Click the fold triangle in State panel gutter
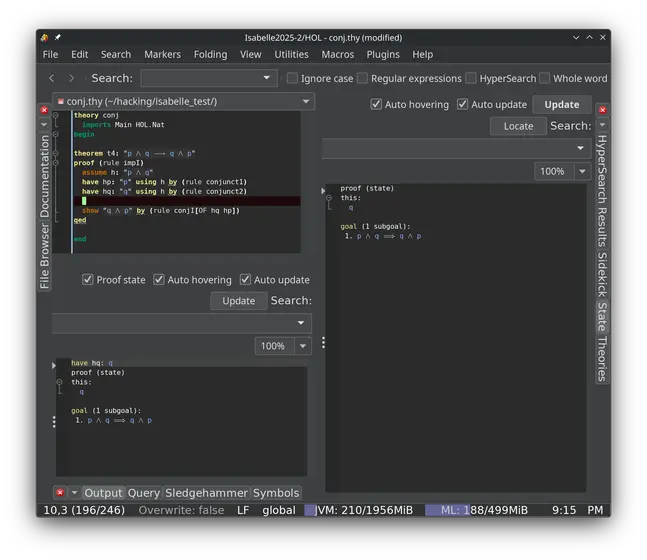Viewport: 647px width, 560px height. click(x=323, y=191)
